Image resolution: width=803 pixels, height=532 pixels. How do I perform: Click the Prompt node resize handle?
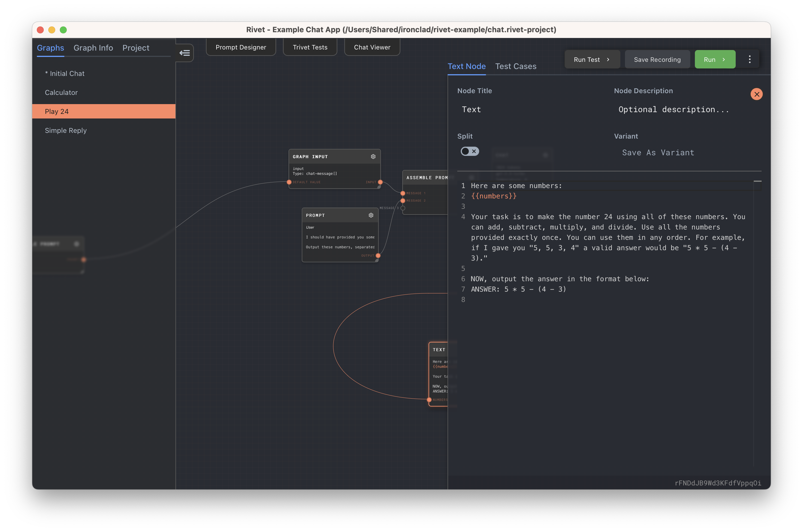(376, 261)
